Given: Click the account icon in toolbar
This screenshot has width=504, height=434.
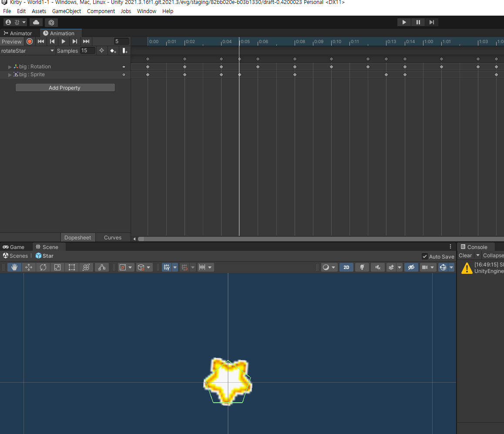Looking at the screenshot, I should click(x=8, y=22).
